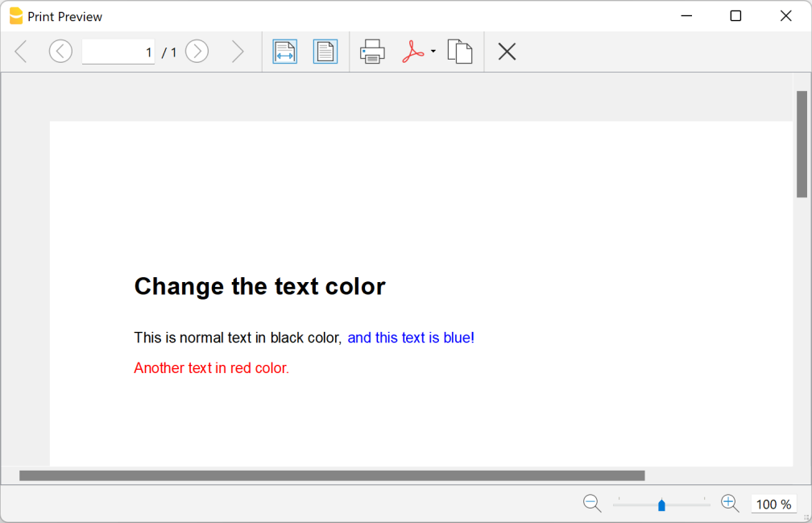Viewport: 812px width, 523px height.
Task: Select the fit-whole-page view icon
Action: click(x=325, y=51)
